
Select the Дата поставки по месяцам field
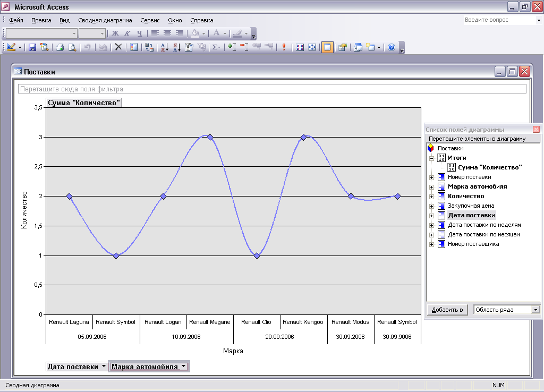483,234
